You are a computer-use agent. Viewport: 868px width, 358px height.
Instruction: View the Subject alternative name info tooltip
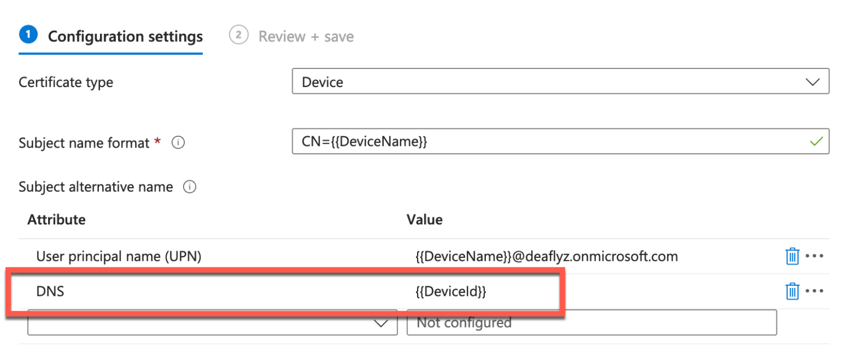pos(190,187)
